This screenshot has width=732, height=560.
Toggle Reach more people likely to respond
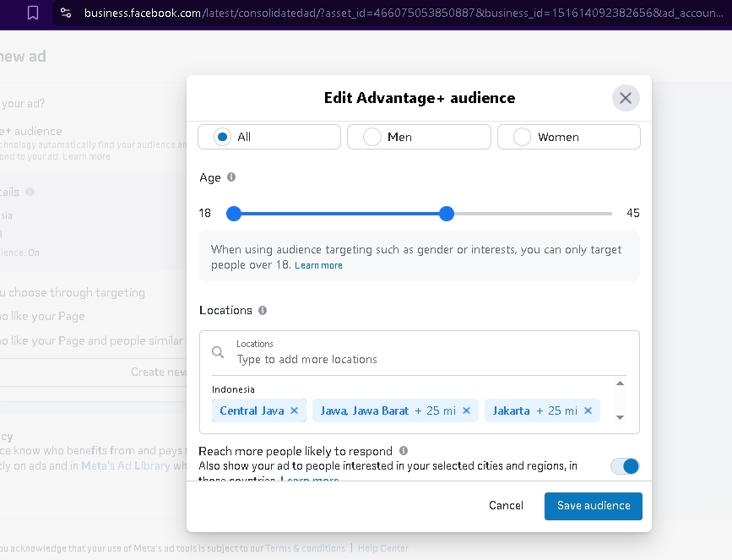(625, 466)
